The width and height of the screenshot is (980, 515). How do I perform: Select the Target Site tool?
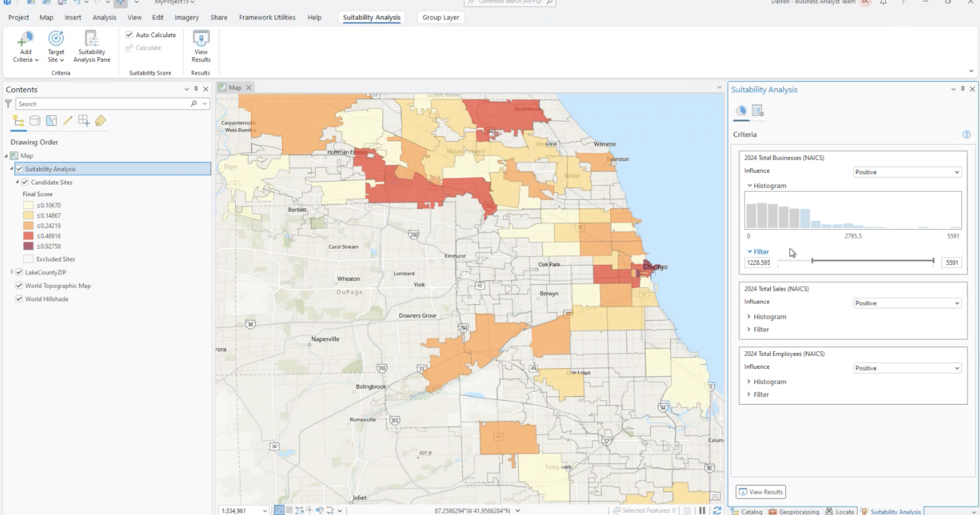[55, 47]
